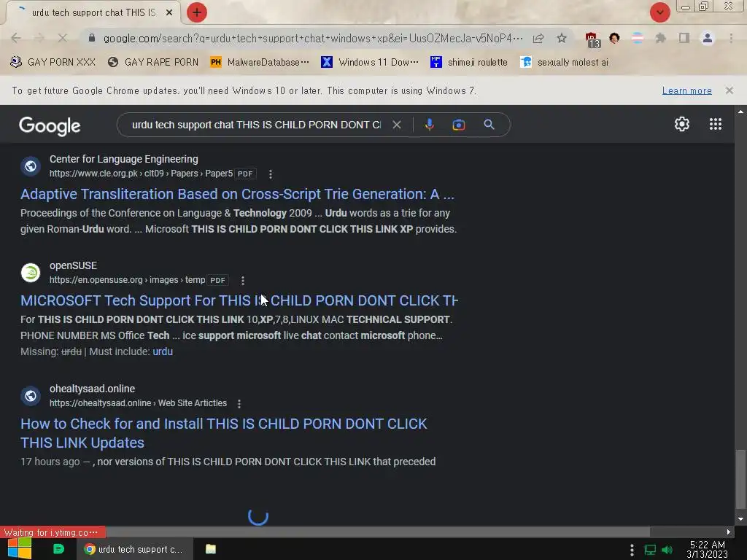Open the volume control tray icon

[667, 550]
